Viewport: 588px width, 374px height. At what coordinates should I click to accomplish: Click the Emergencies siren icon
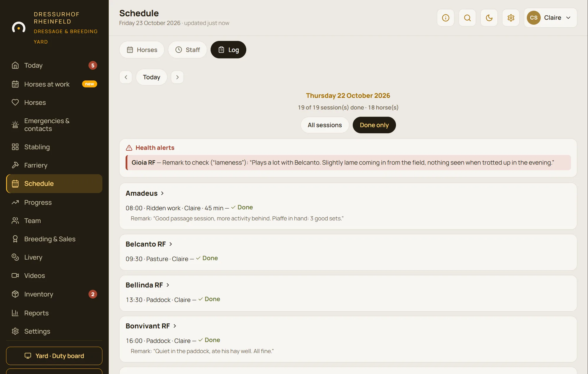[x=15, y=125]
